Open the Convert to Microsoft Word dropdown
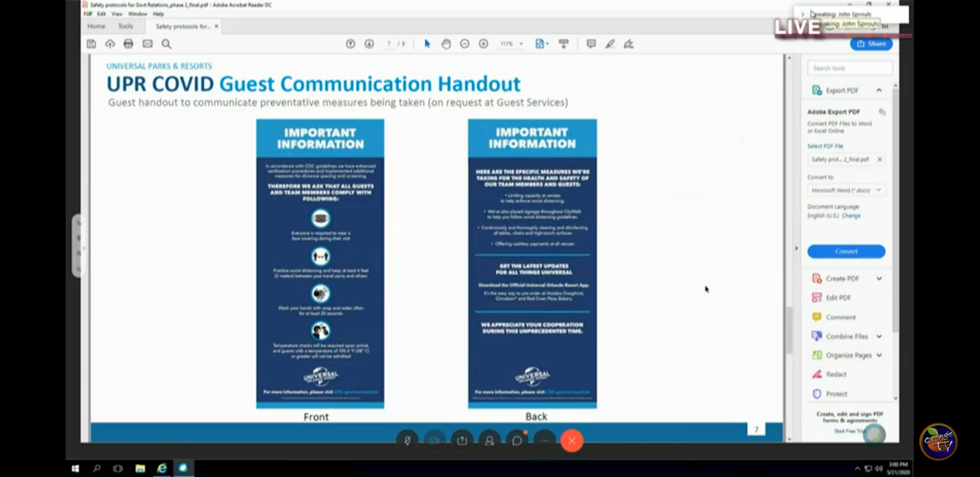The height and width of the screenshot is (477, 980). click(x=846, y=190)
